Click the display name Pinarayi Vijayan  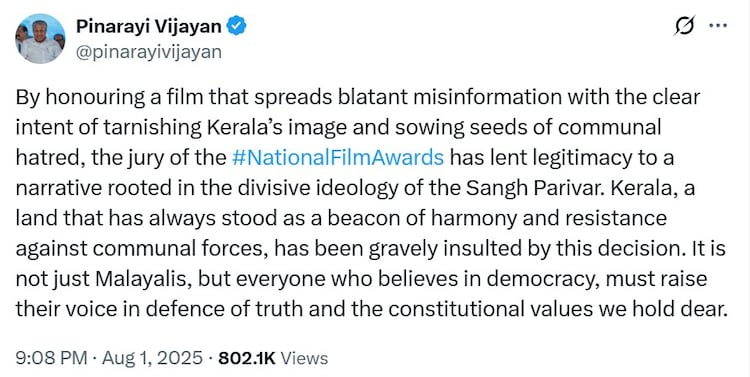coord(149,26)
